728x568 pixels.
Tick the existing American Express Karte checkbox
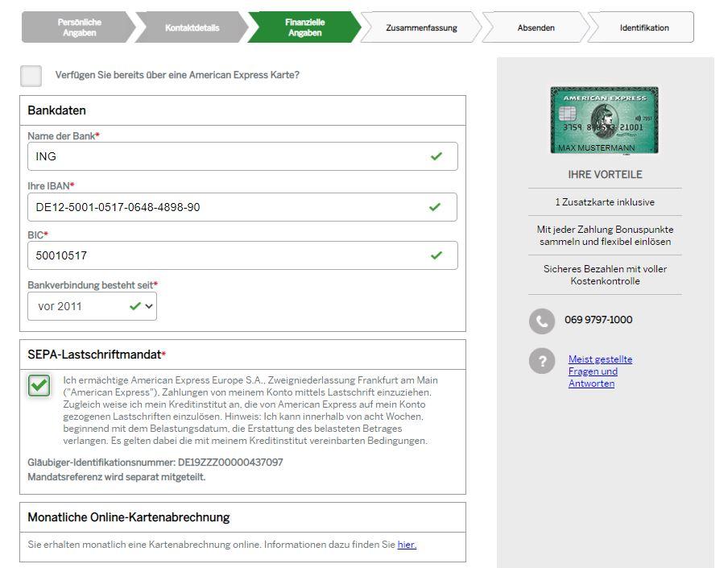click(x=31, y=76)
